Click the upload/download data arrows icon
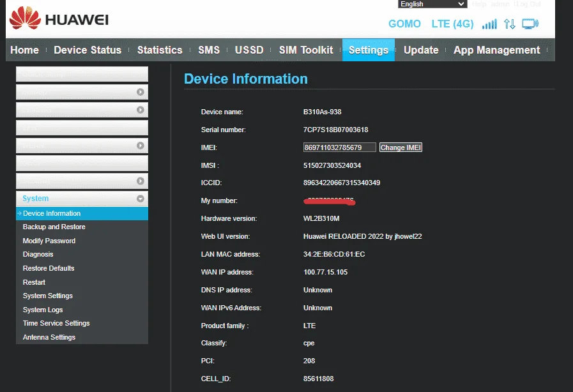 pos(509,24)
